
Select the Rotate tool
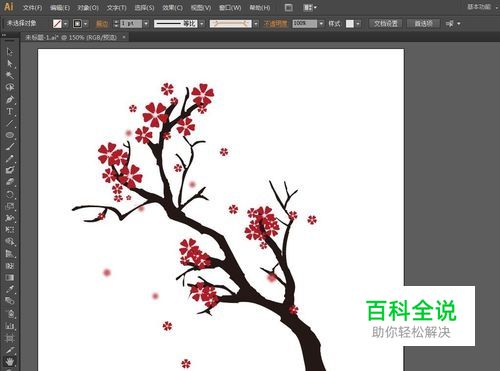point(9,195)
